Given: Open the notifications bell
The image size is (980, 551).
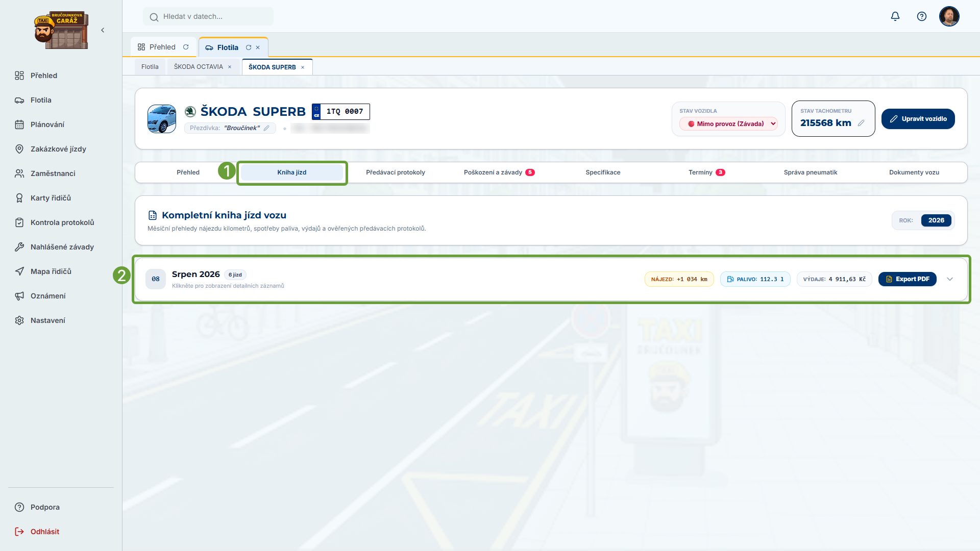Looking at the screenshot, I should pos(895,16).
